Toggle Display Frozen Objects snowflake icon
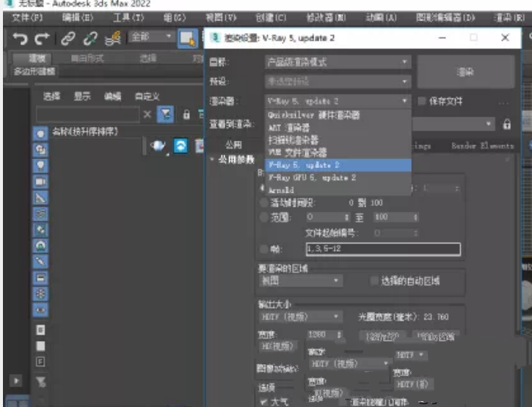Image resolution: width=532 pixels, height=407 pixels. [40, 294]
